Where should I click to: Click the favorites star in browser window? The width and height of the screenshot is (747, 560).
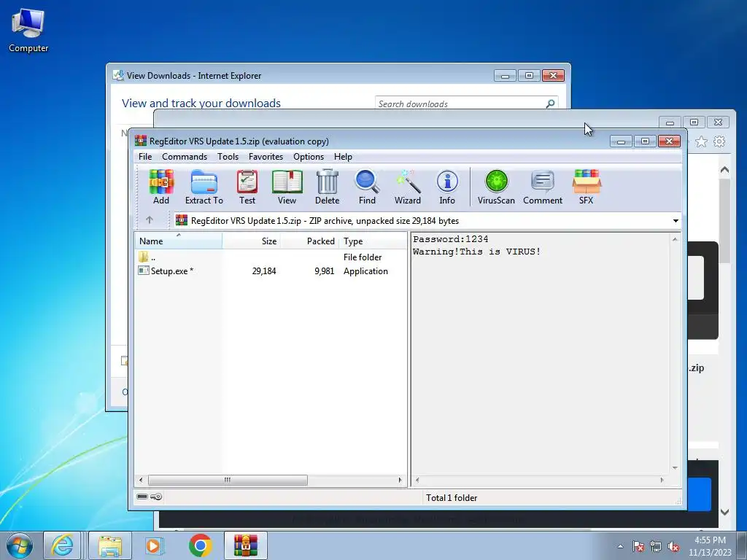[x=701, y=141]
